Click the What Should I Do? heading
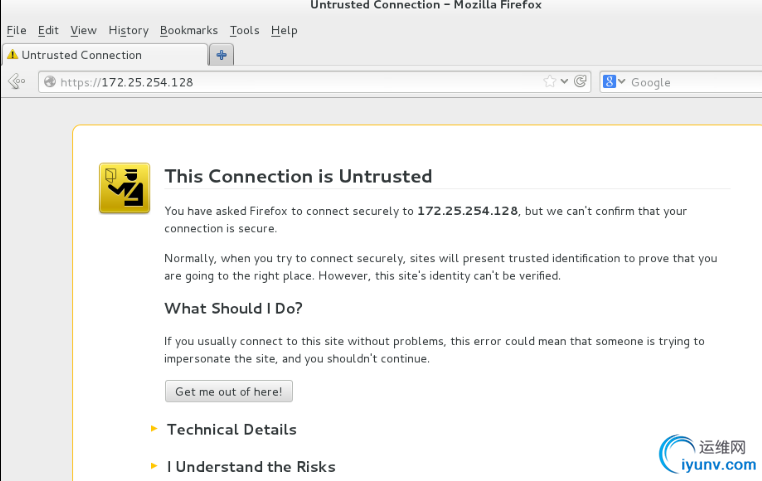The image size is (762, 481). click(233, 309)
